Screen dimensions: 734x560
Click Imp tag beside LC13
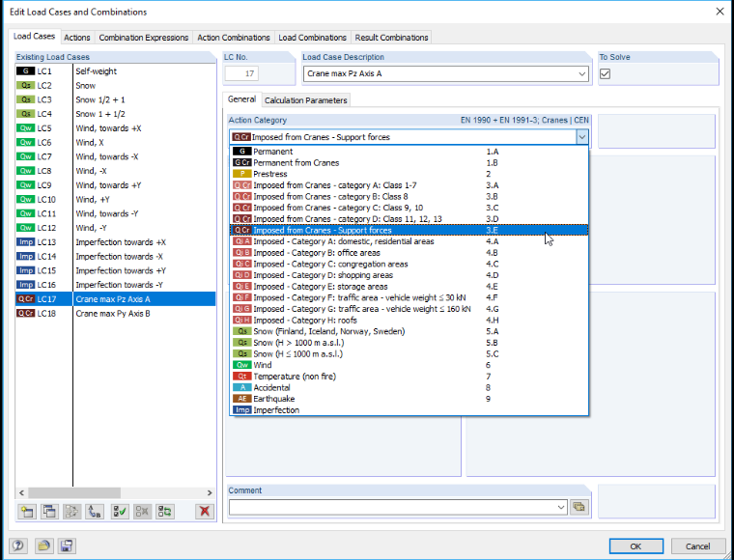click(x=26, y=242)
